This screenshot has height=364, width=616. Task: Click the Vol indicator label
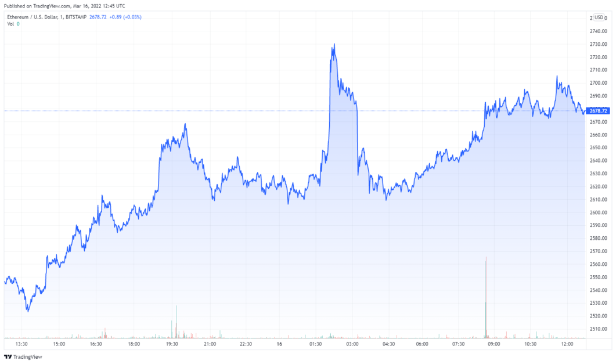pos(10,24)
